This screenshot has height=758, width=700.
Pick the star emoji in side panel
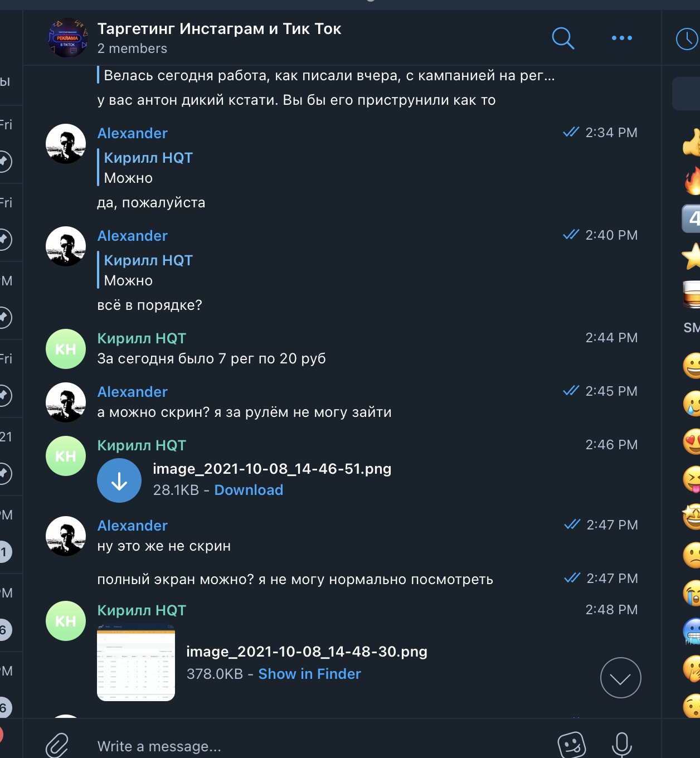pos(692,256)
